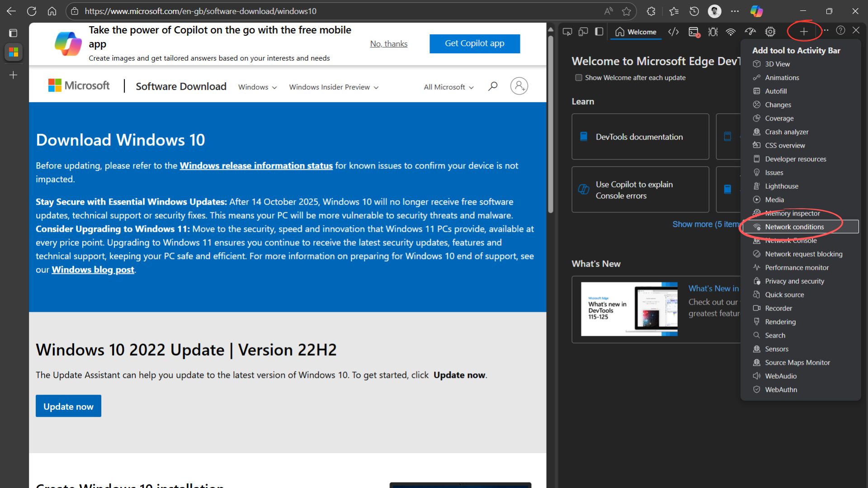Open a new tab with plus icon
The height and width of the screenshot is (488, 868).
click(x=13, y=75)
